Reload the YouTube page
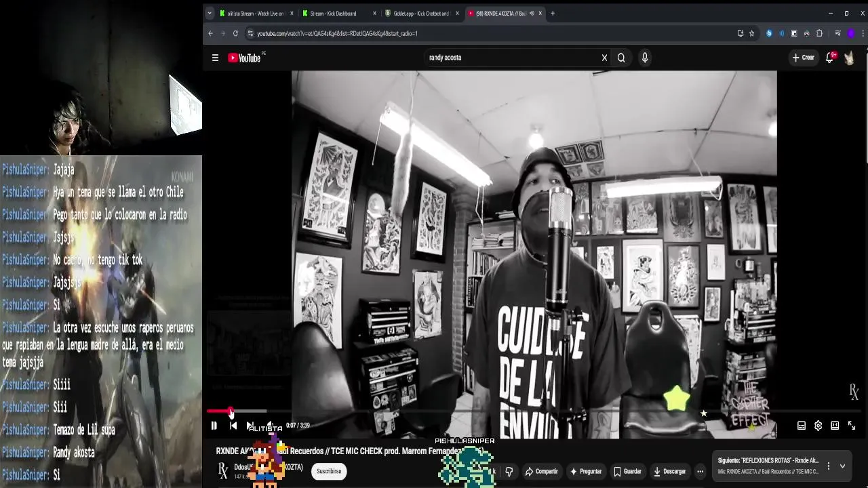Image resolution: width=868 pixels, height=488 pixels. tap(235, 33)
